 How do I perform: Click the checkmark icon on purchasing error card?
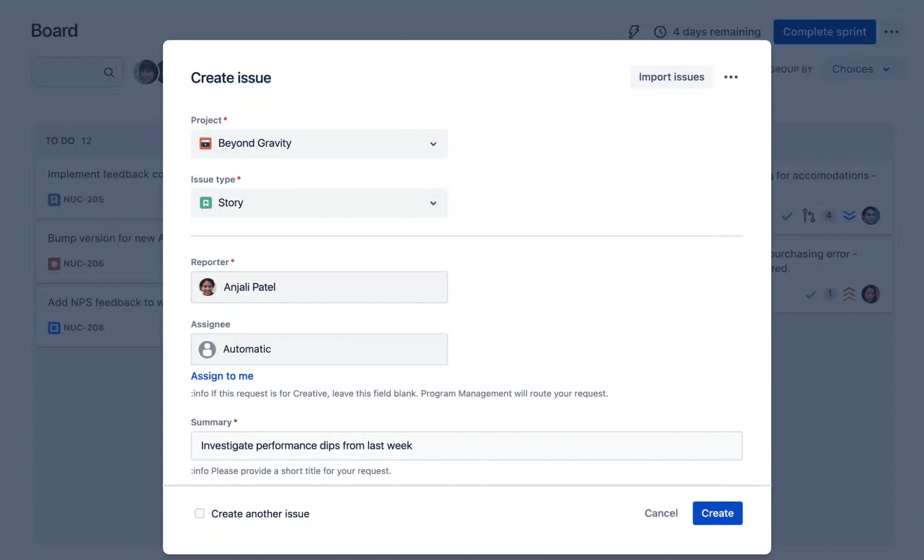coord(811,294)
